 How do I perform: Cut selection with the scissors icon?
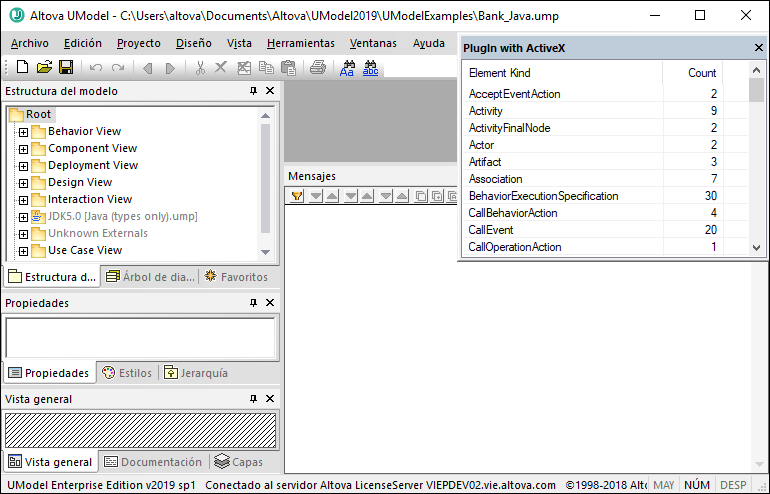click(200, 68)
